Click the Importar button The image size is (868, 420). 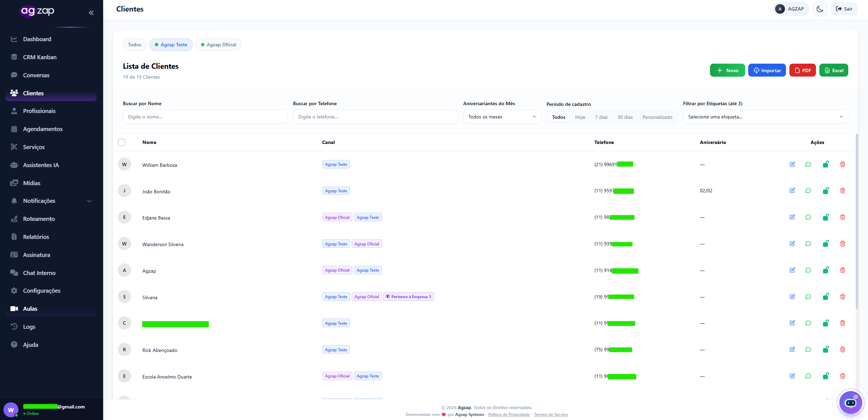point(767,70)
